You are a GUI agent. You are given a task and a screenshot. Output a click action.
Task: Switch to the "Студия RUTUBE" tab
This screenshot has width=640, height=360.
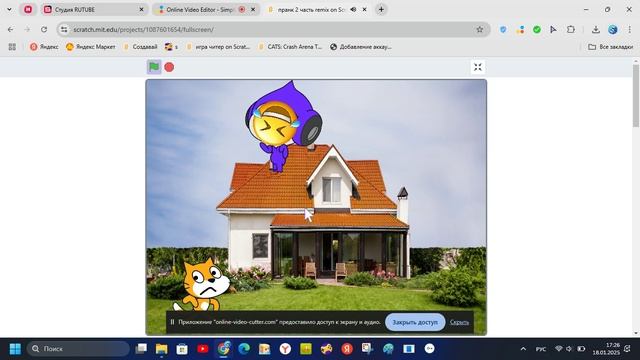click(93, 9)
